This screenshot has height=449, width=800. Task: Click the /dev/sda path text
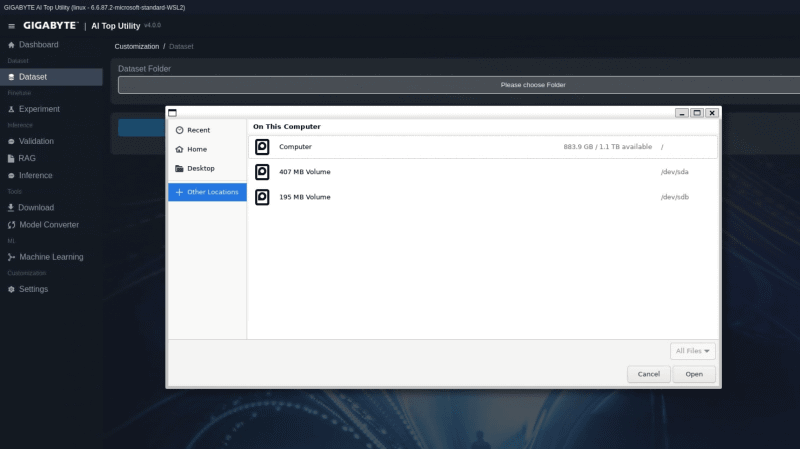(674, 172)
